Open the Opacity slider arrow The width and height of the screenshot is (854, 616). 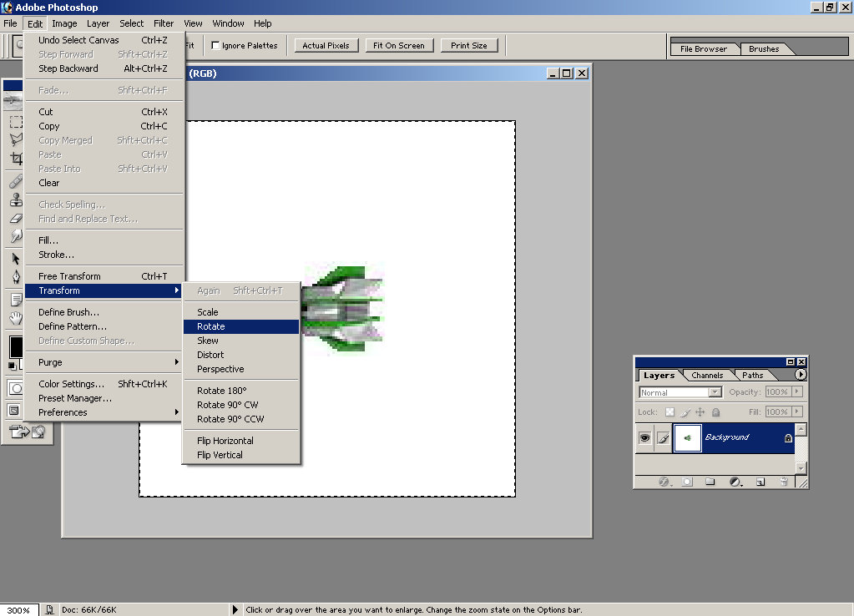797,391
